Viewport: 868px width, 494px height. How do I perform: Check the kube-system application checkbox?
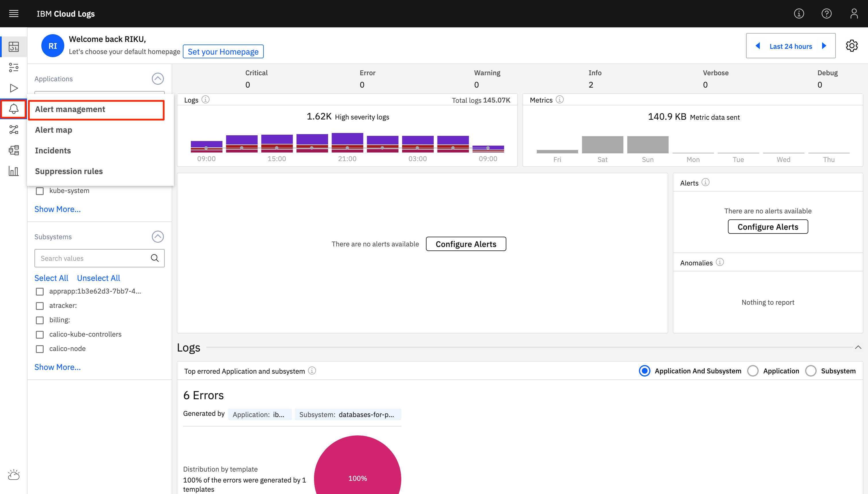point(40,191)
